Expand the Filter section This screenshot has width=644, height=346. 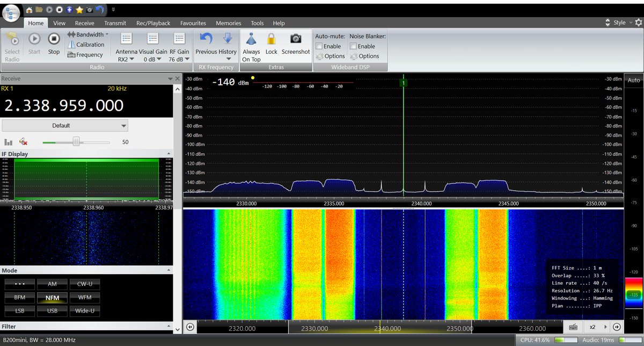169,327
